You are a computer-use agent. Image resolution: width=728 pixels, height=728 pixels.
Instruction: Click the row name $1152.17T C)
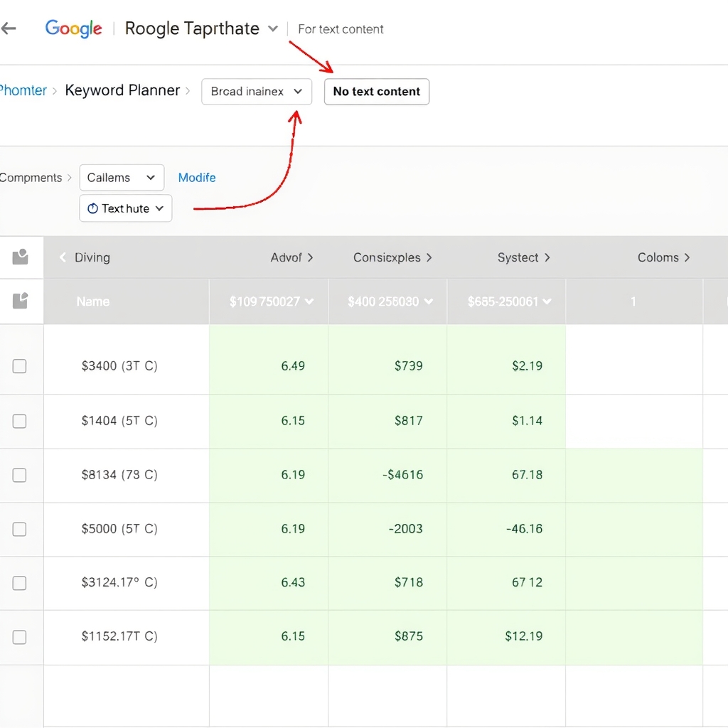pos(119,636)
